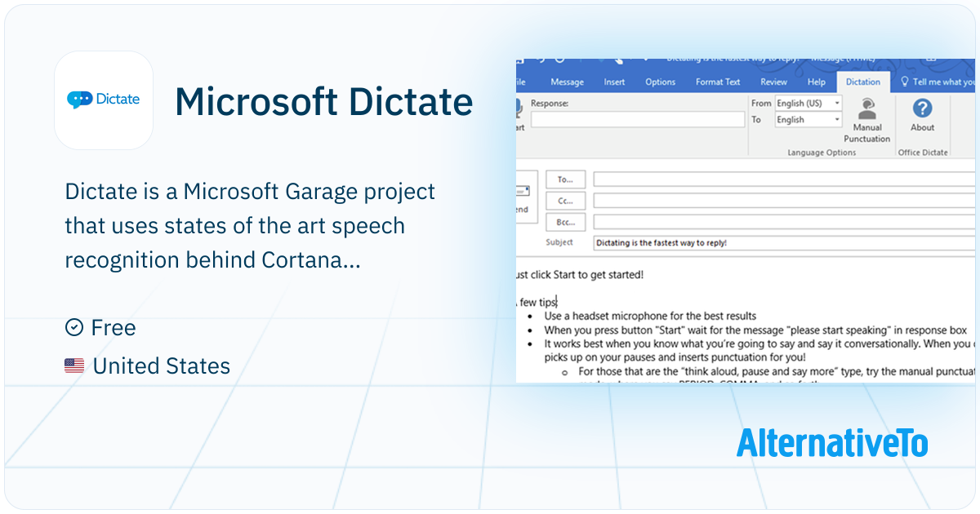
Task: Click the 'think aloud, pause and say more' sub-bullet
Action: (777, 371)
